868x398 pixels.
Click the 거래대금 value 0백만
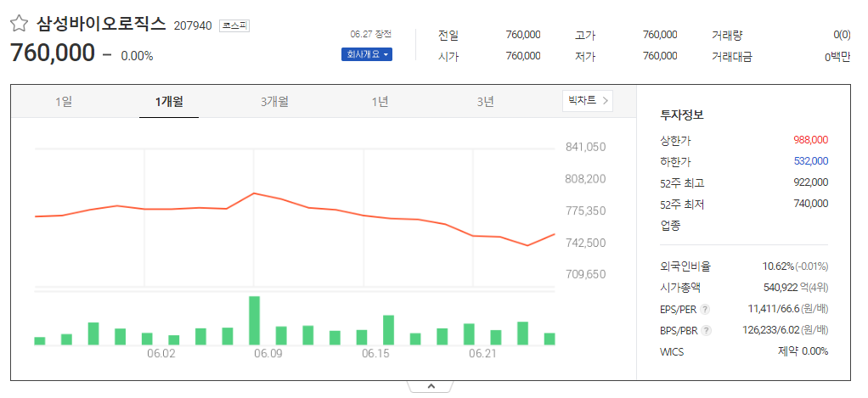(x=837, y=56)
